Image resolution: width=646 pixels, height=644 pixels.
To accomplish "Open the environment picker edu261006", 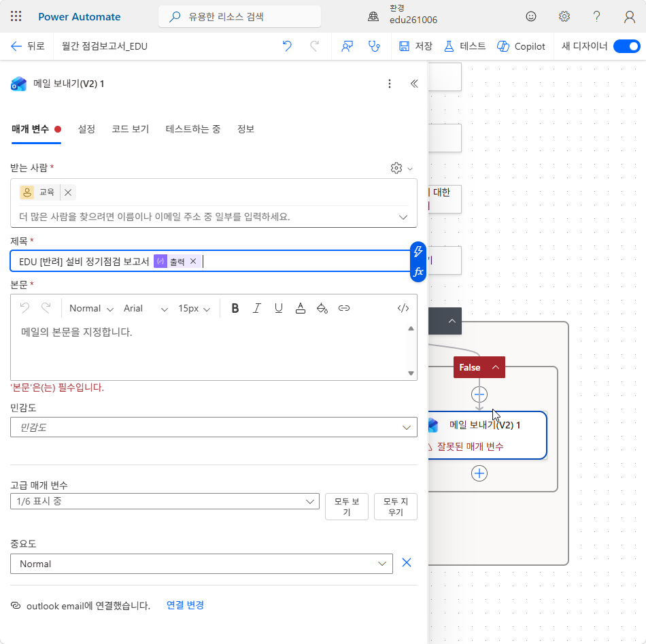I will pos(403,16).
